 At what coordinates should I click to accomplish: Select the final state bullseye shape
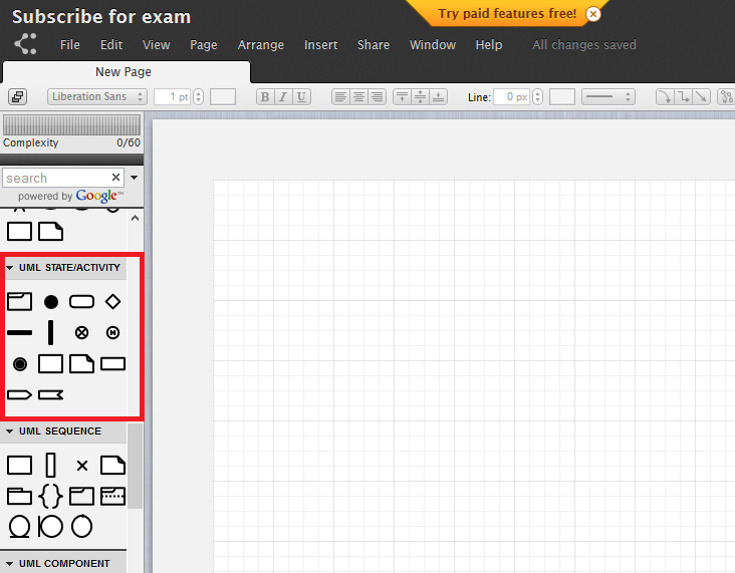(20, 364)
